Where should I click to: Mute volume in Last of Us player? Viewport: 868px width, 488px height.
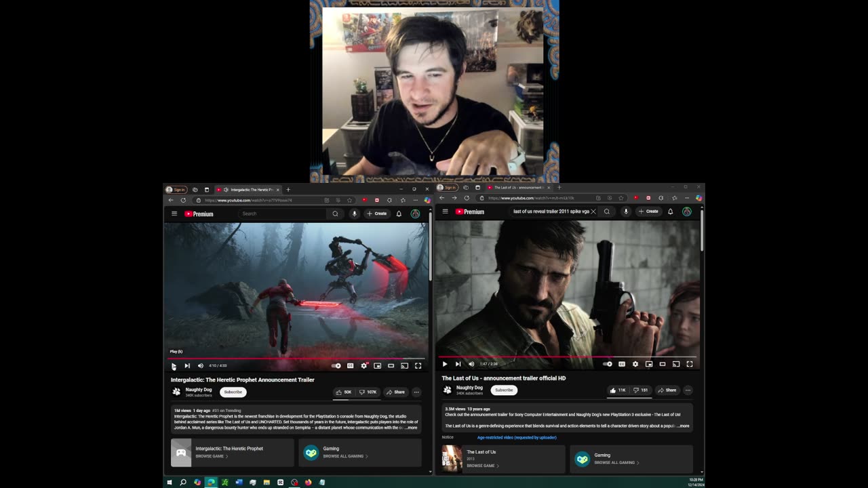pyautogui.click(x=471, y=364)
